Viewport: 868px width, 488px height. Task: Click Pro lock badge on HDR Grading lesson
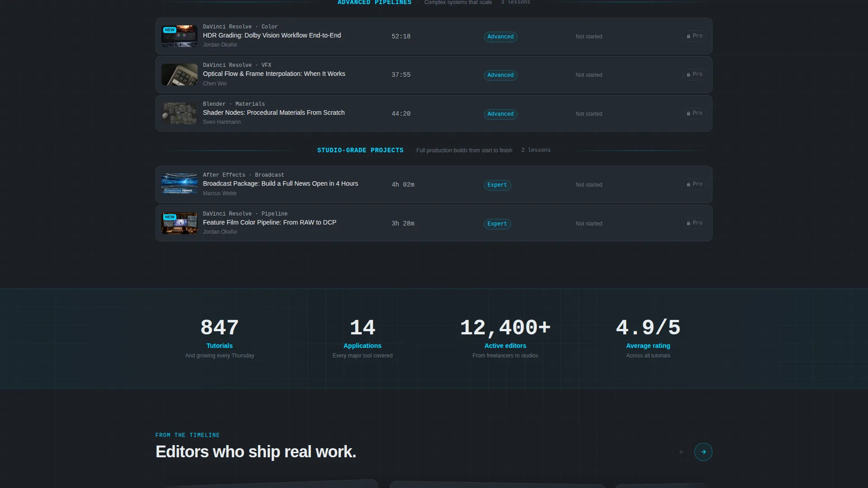(694, 36)
